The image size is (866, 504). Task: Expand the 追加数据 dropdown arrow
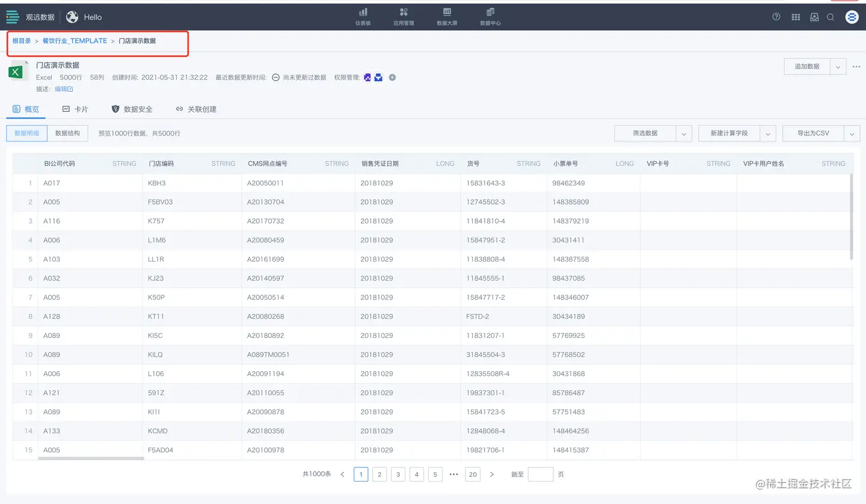coord(838,66)
